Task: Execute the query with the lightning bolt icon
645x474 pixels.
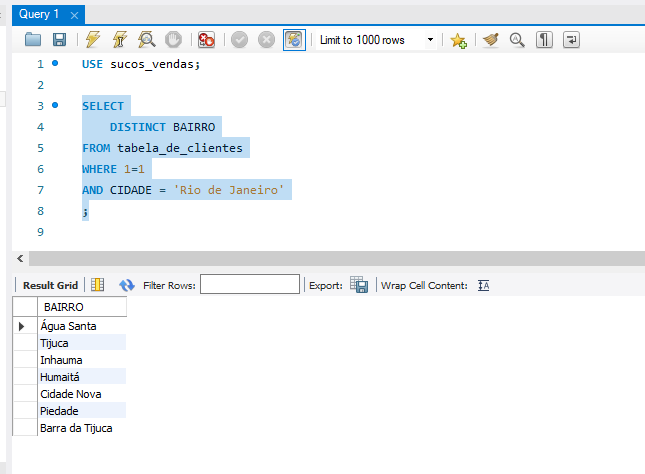Action: pos(93,40)
